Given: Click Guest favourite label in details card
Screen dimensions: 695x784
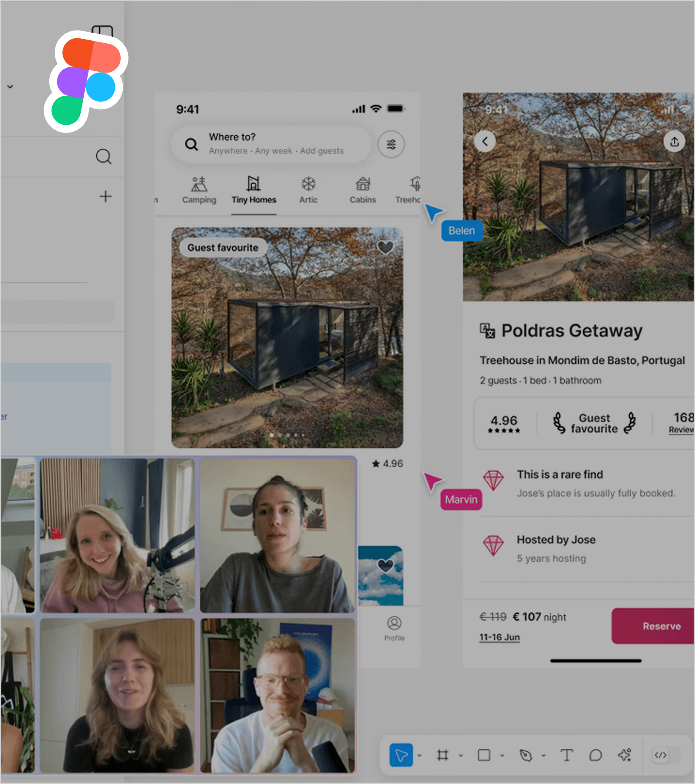Looking at the screenshot, I should (x=594, y=423).
